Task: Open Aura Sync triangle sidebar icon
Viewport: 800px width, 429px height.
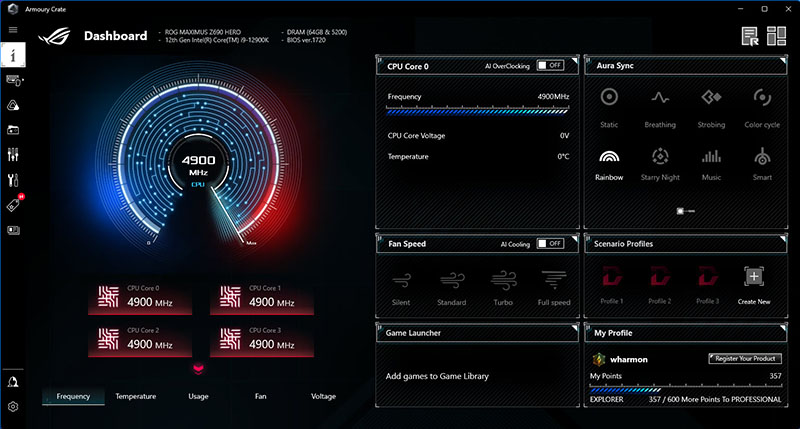Action: (x=13, y=105)
